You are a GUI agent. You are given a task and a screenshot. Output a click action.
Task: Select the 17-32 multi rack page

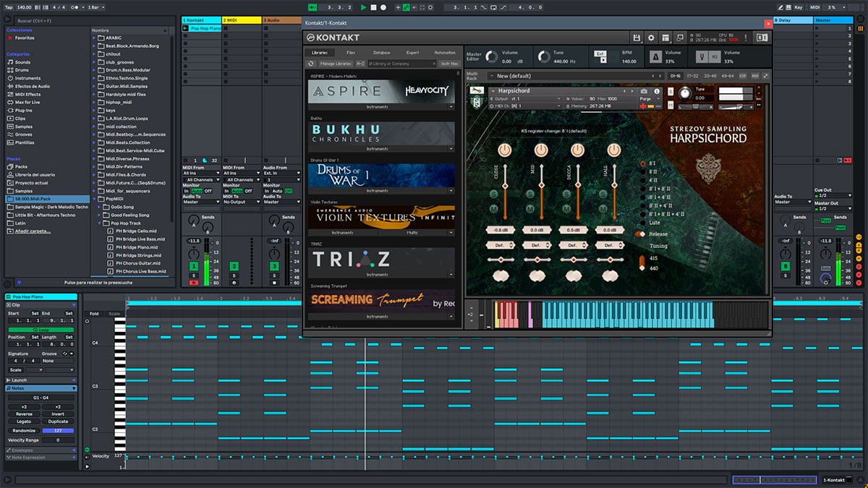(692, 75)
